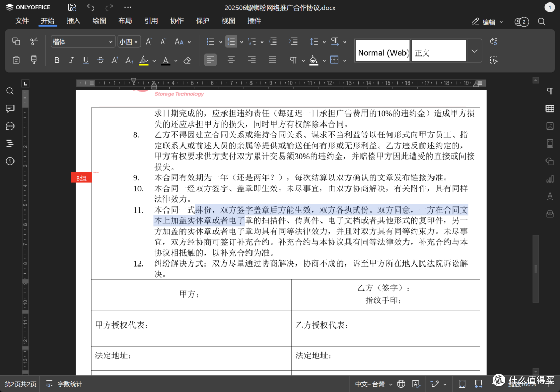Viewport: 560px width, 392px height.
Task: Toggle strikethrough formatting
Action: tap(101, 60)
